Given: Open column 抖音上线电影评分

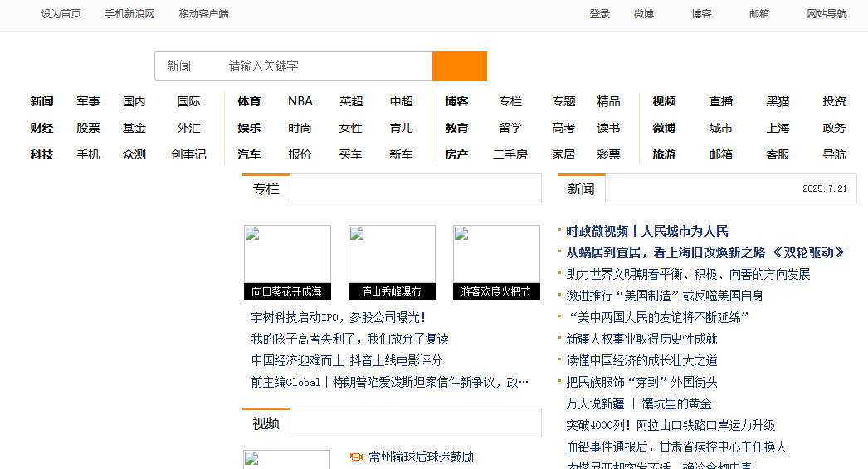Looking at the screenshot, I should click(x=397, y=360).
